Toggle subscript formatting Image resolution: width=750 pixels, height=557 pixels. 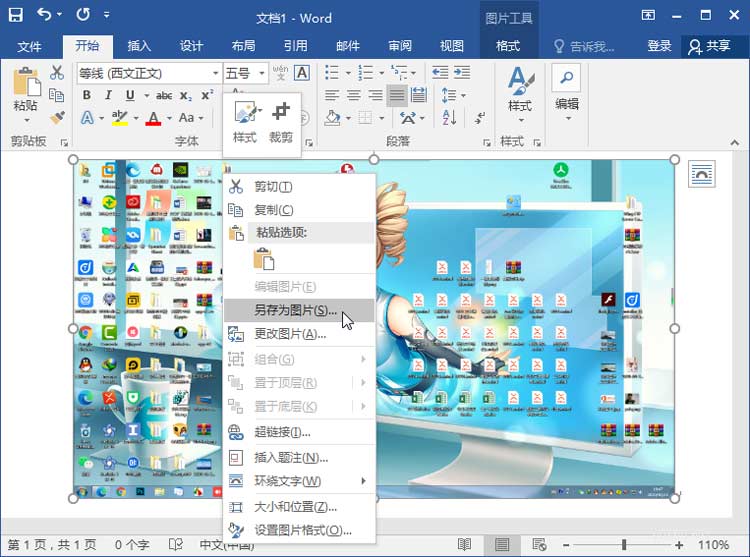click(186, 96)
